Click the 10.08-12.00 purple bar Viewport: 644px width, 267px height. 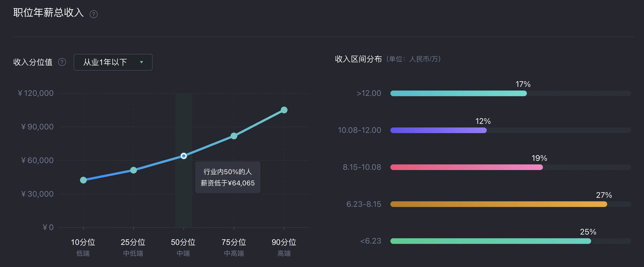pos(438,130)
